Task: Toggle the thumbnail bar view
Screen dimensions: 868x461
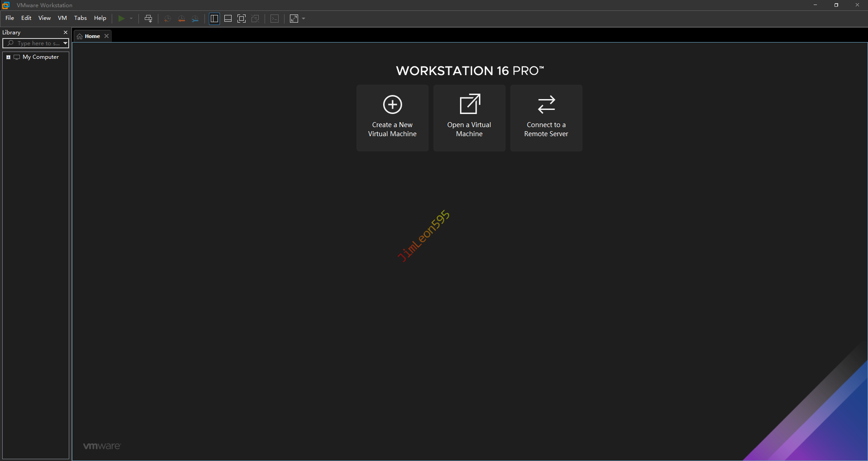Action: 228,19
